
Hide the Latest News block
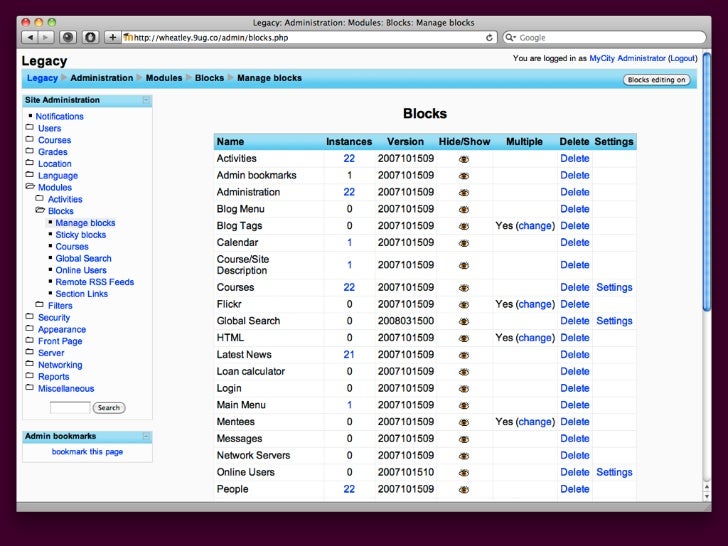pyautogui.click(x=463, y=355)
